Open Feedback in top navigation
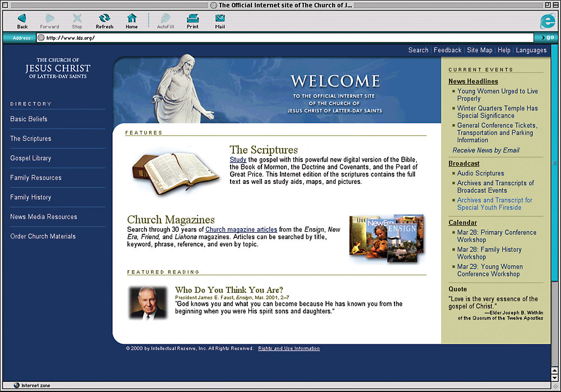The height and width of the screenshot is (392, 561). (448, 50)
